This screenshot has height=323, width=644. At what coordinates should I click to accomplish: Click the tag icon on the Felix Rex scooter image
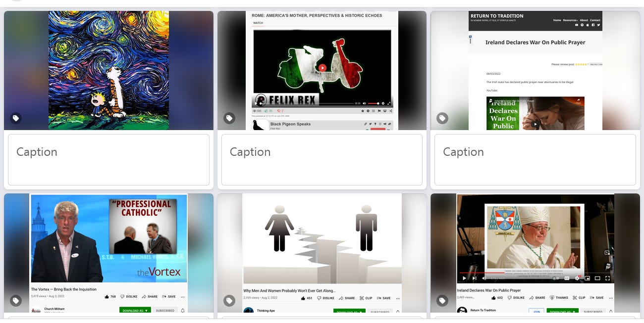click(229, 118)
